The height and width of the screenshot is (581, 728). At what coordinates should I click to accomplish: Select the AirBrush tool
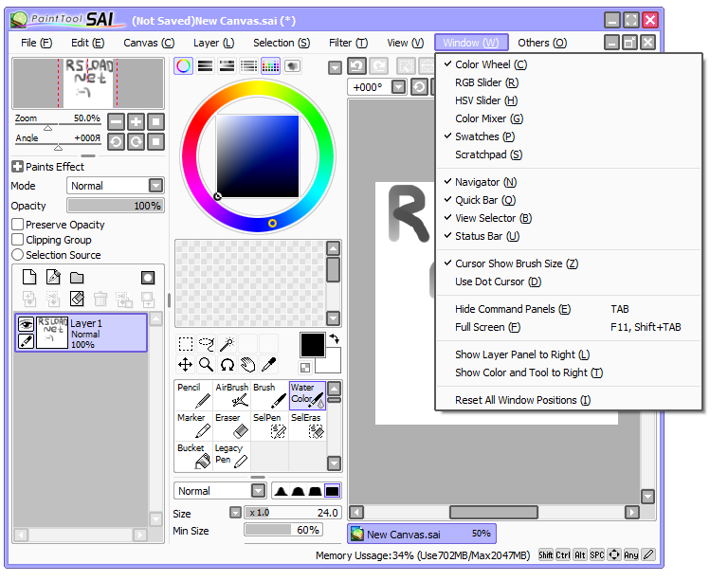coord(231,395)
